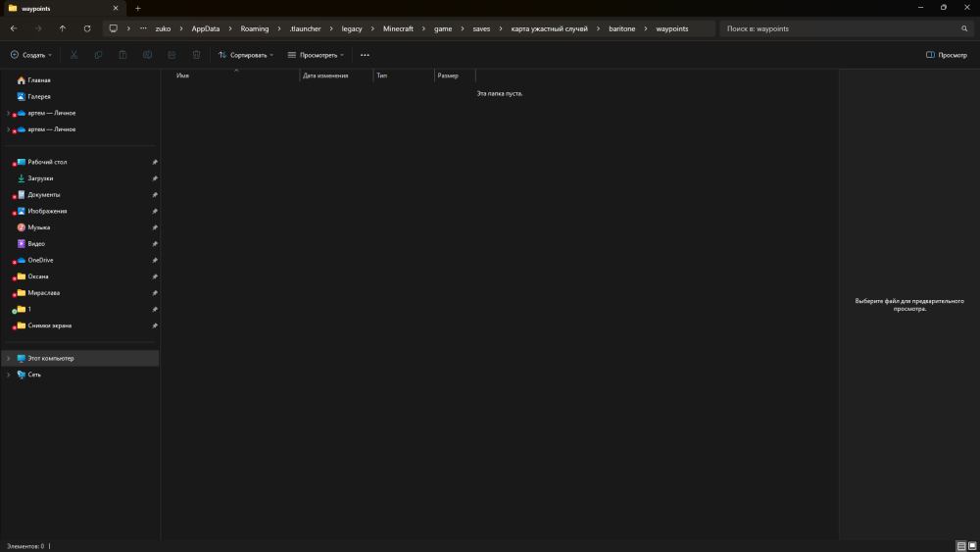Go to legacy in breadcrumb
Image resolution: width=980 pixels, height=552 pixels.
352,28
